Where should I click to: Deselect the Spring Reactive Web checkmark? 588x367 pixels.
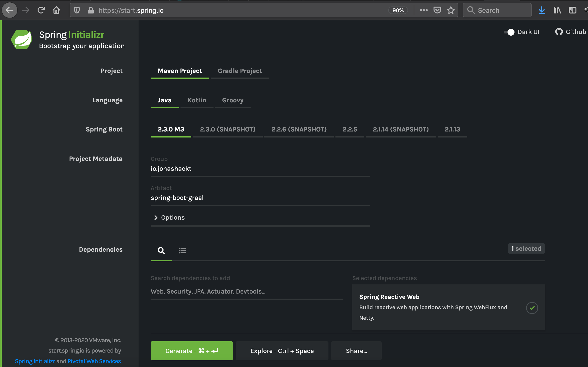[532, 308]
